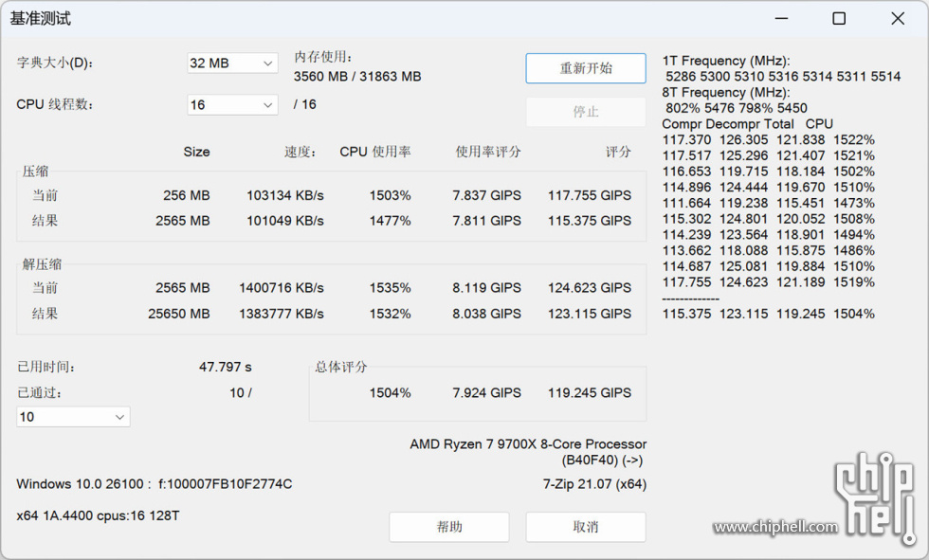Click the 取消 cancel button

pyautogui.click(x=585, y=527)
